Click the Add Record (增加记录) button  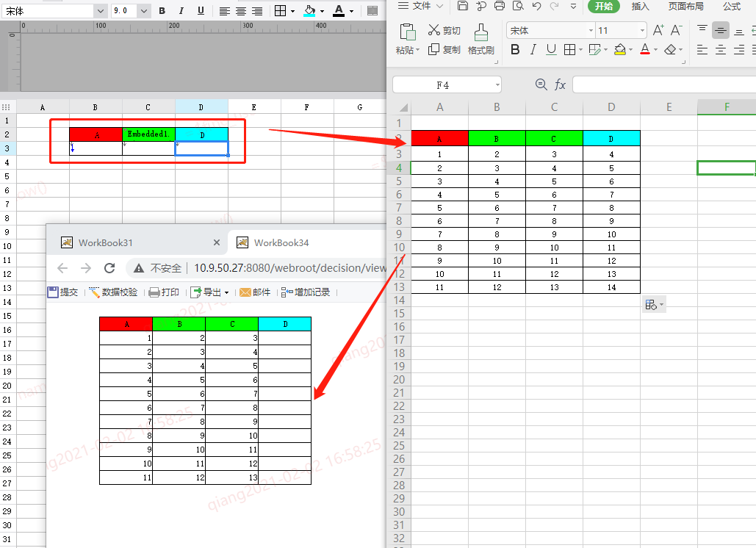coord(306,292)
